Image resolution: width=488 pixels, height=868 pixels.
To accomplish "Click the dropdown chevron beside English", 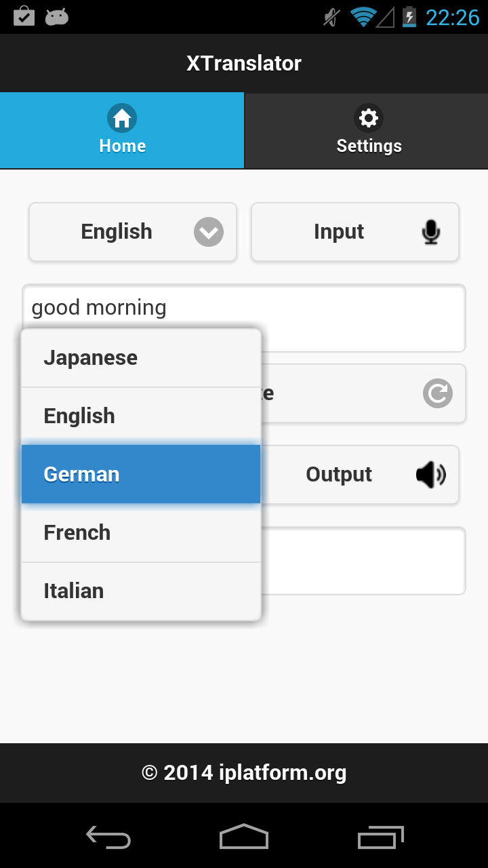I will click(x=209, y=232).
